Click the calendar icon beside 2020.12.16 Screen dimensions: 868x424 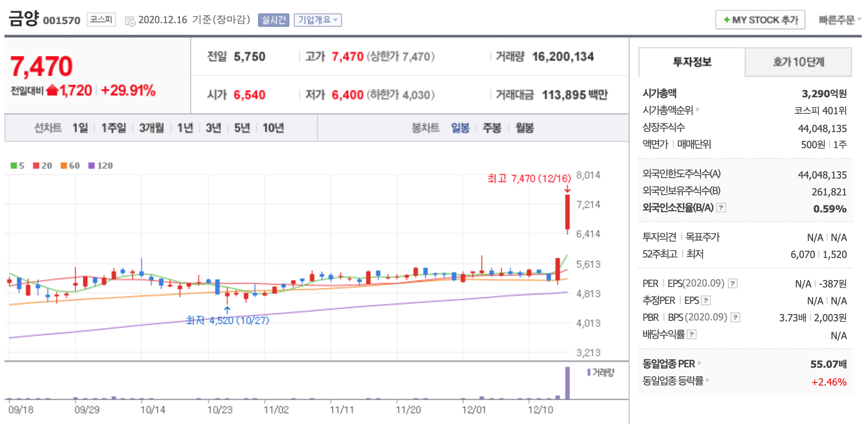[130, 21]
